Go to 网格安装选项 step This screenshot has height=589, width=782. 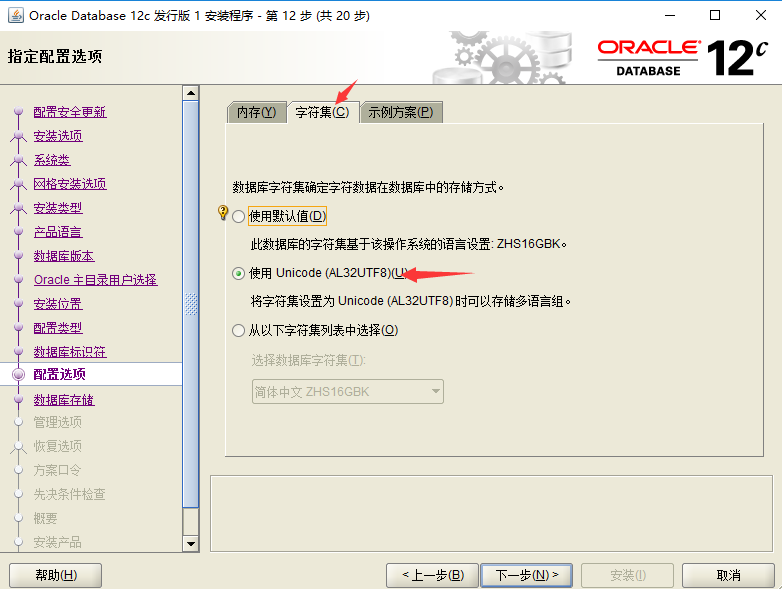[x=70, y=184]
